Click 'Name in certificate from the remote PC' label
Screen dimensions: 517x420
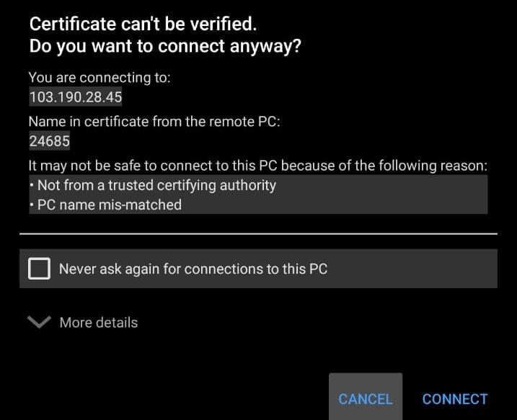tap(154, 122)
